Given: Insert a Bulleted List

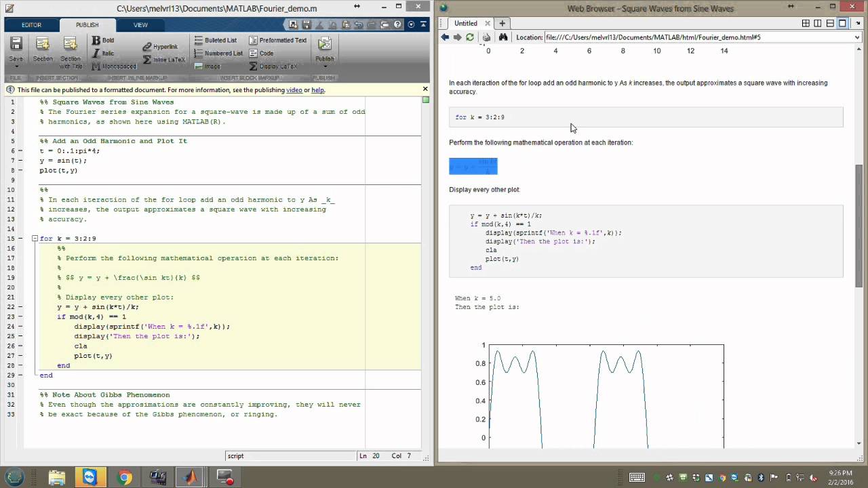Looking at the screenshot, I should coord(215,41).
